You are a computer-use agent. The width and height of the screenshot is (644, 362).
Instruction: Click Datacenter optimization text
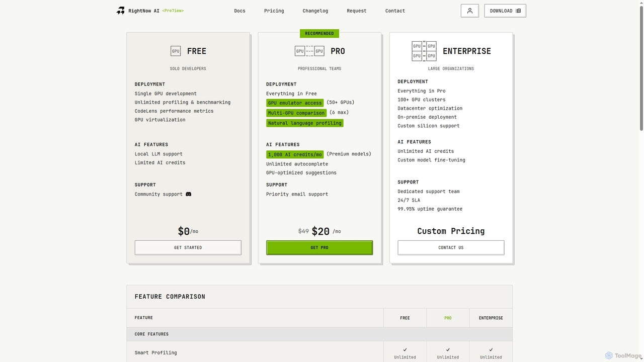(430, 108)
